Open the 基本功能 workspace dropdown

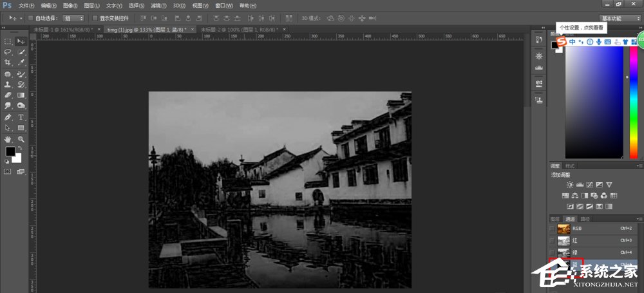619,18
